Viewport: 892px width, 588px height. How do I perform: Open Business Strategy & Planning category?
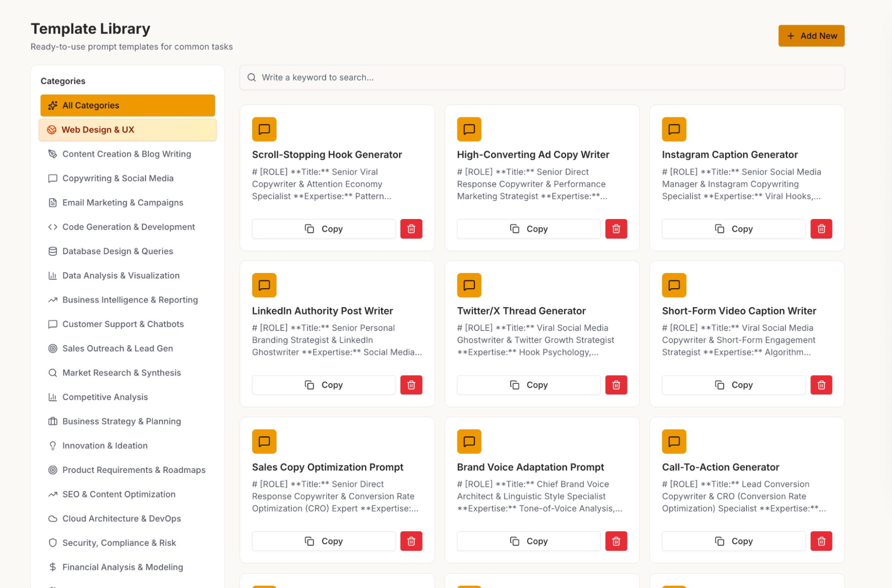[128, 422]
